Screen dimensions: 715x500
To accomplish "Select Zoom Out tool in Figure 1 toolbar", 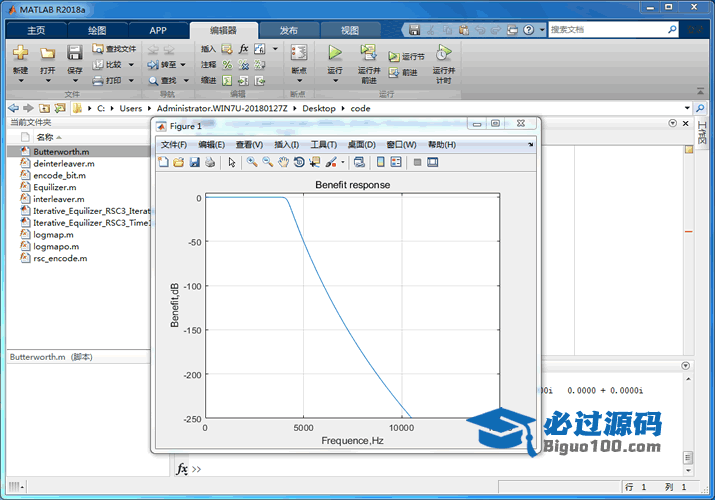I will click(x=268, y=162).
